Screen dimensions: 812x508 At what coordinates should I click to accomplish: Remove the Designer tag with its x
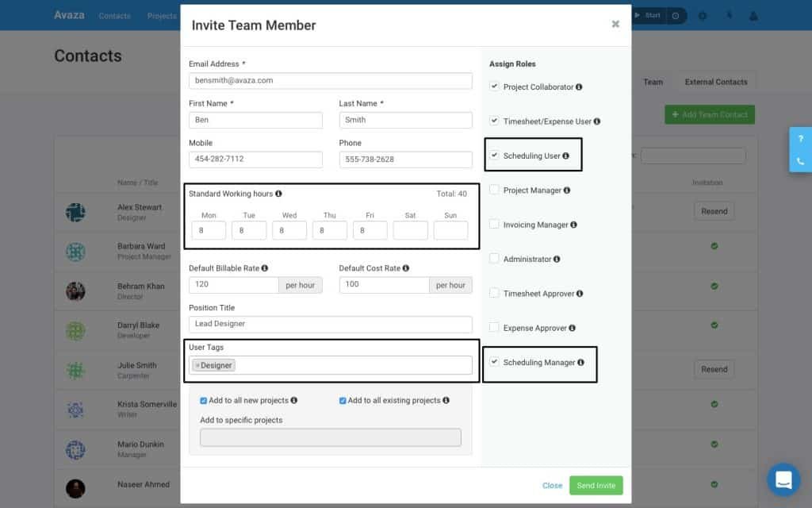pyautogui.click(x=197, y=365)
